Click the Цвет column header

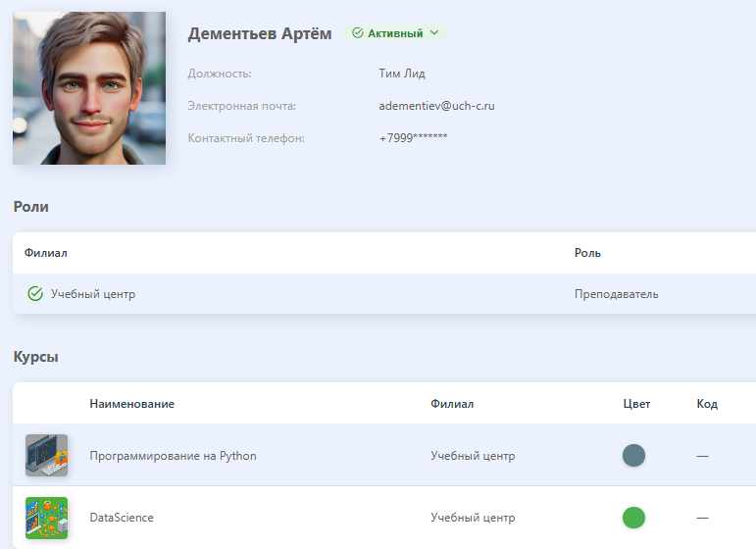pos(636,404)
